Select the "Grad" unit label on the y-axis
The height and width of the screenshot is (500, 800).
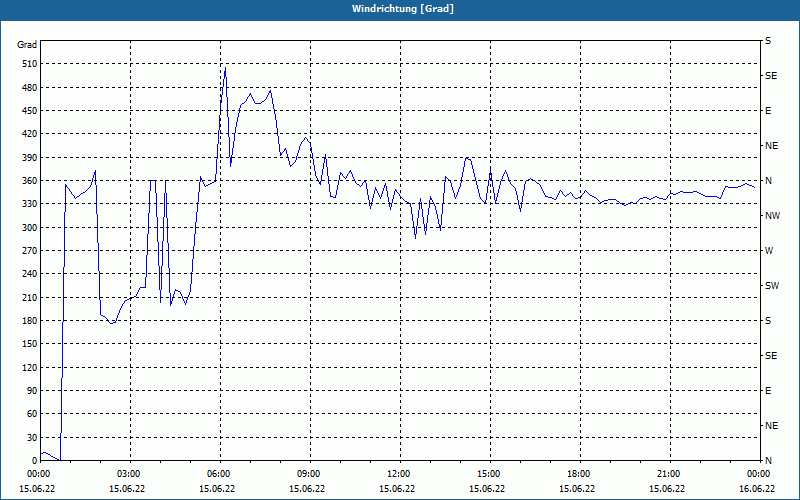[27, 45]
